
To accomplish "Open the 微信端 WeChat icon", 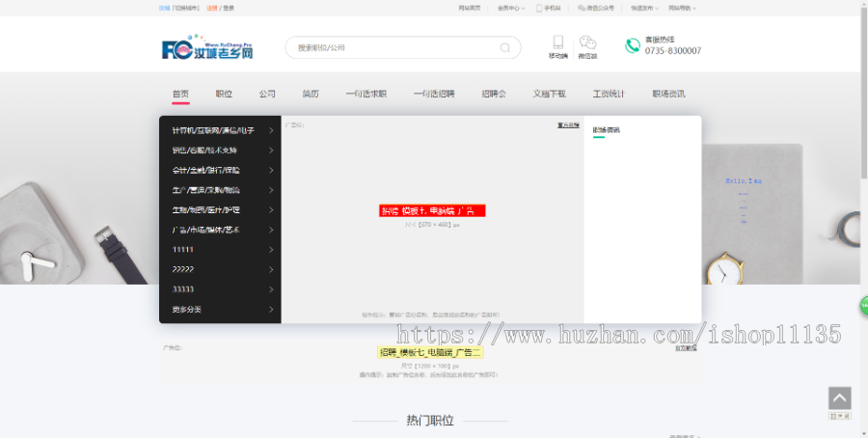I will coord(587,42).
